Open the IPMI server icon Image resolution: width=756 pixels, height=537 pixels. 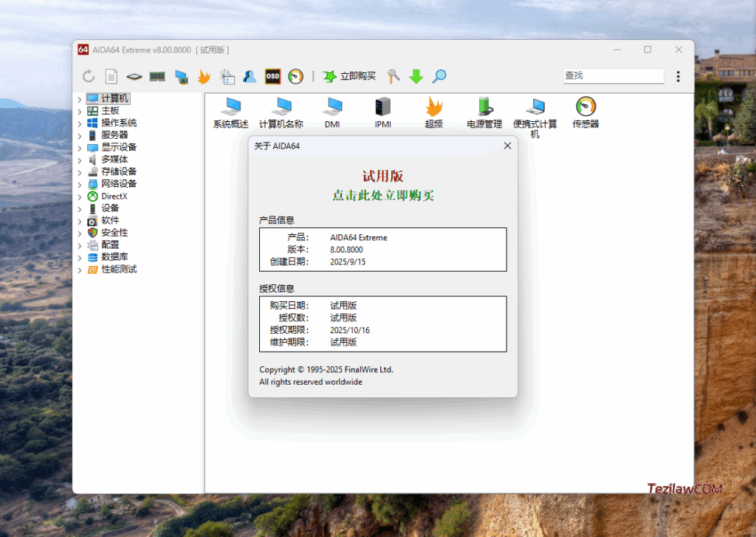pos(383,112)
